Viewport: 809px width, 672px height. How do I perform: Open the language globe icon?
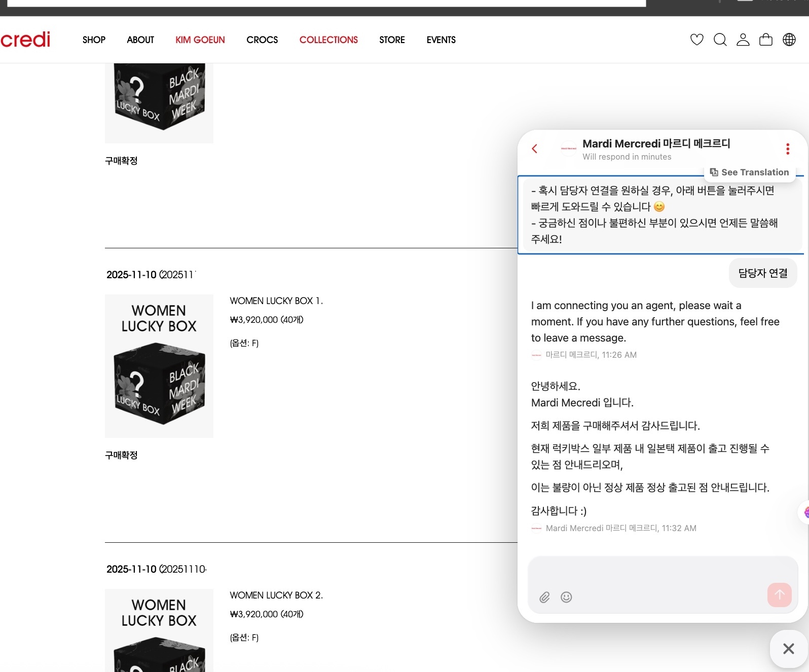(x=789, y=40)
